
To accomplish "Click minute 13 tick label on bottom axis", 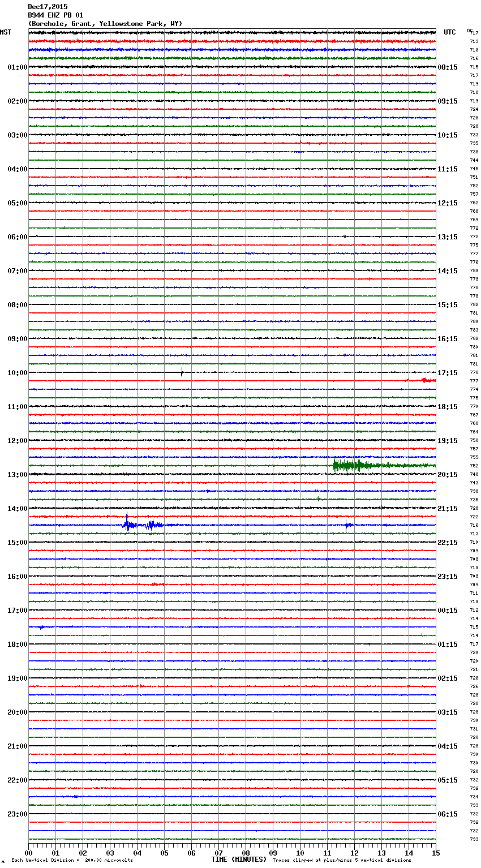I will (381, 853).
